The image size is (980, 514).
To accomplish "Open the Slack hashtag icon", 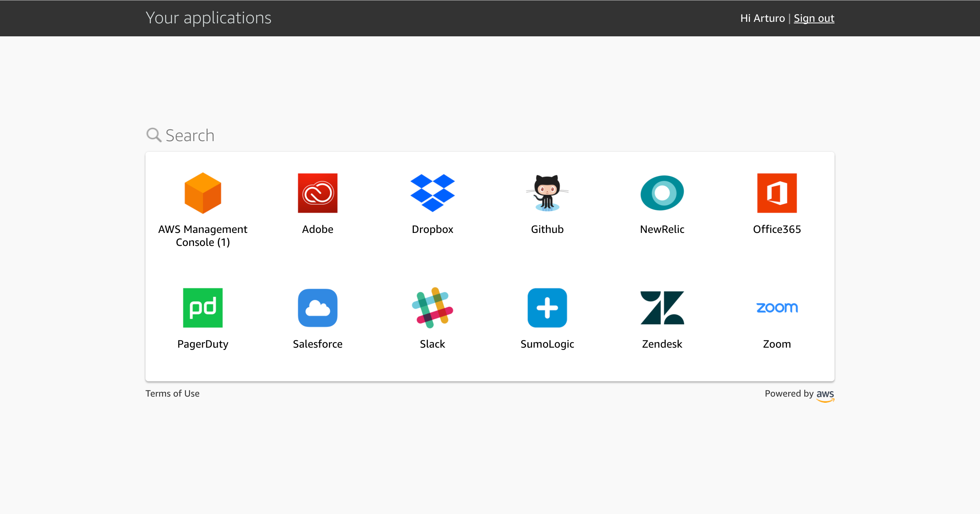I will point(433,307).
